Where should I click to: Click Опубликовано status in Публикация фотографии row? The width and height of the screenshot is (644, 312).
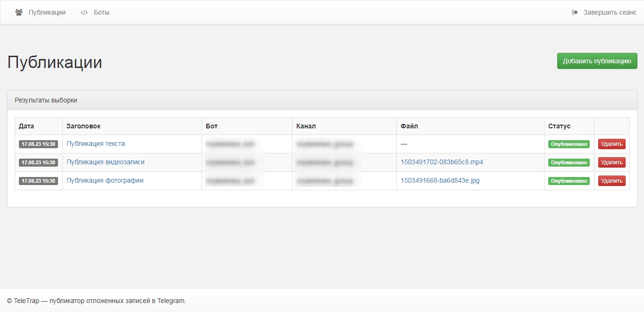point(569,181)
